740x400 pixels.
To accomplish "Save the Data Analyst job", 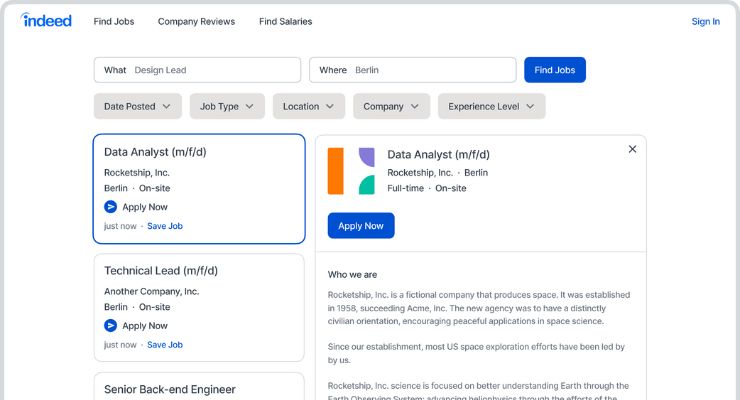I will (165, 226).
